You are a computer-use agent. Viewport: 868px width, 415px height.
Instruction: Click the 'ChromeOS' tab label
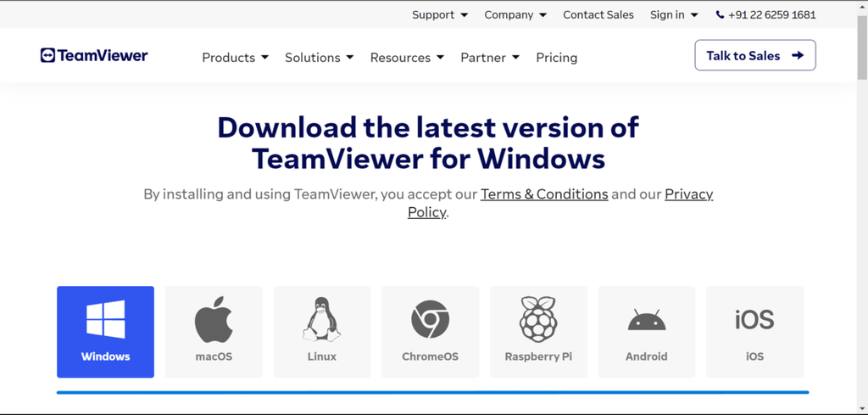tap(430, 356)
